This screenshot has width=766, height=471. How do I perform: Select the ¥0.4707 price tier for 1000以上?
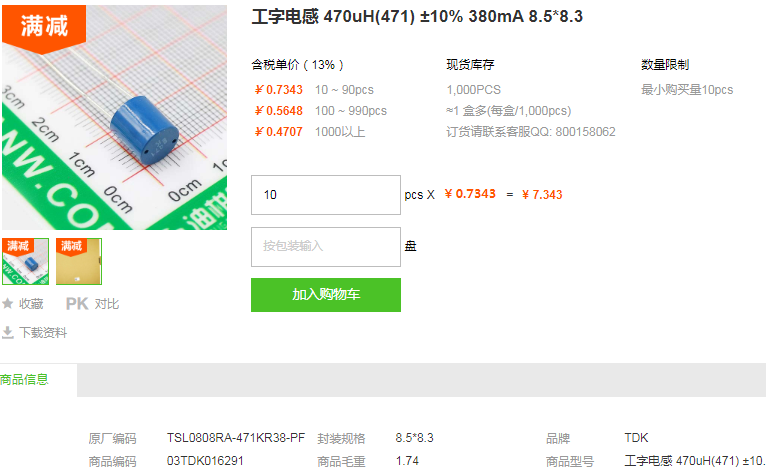[x=309, y=132]
